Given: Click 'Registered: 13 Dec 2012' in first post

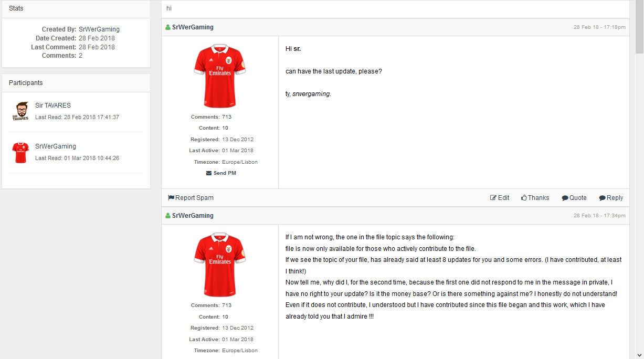Looking at the screenshot, I should click(x=222, y=140).
